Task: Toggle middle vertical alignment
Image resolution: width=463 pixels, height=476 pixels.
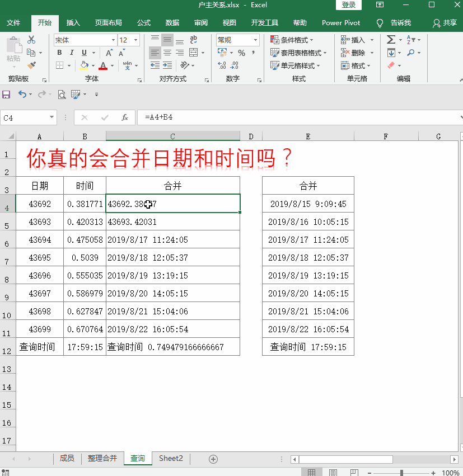Action: tap(167, 40)
